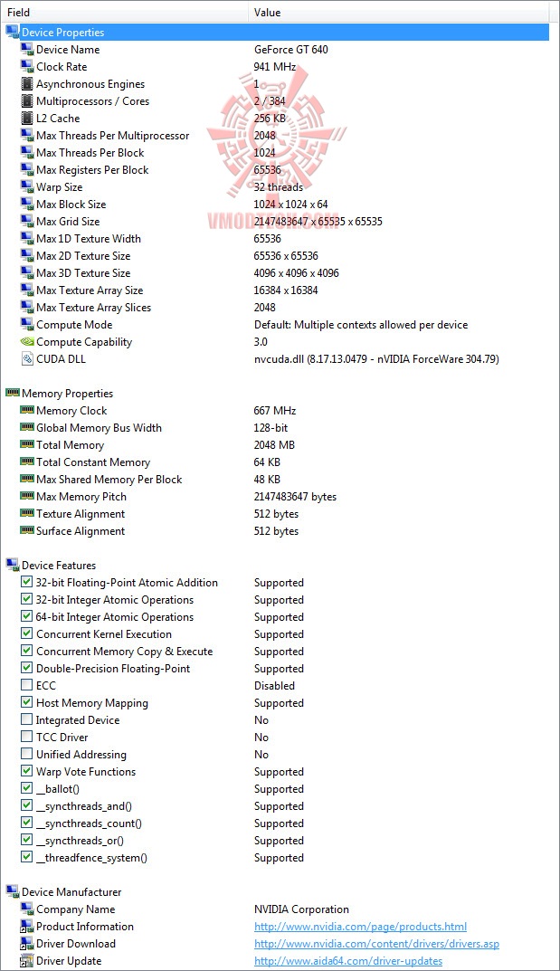Click the Value column header
The image size is (560, 971).
[400, 12]
